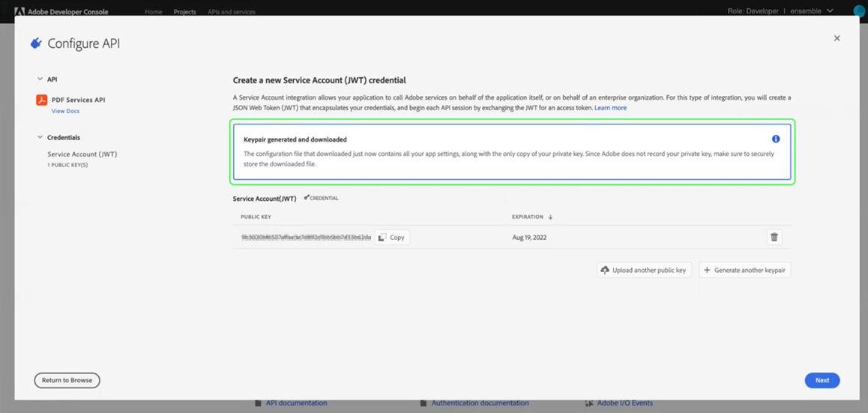Click the Configure API plug icon
This screenshot has width=868, height=413.
pyautogui.click(x=36, y=43)
